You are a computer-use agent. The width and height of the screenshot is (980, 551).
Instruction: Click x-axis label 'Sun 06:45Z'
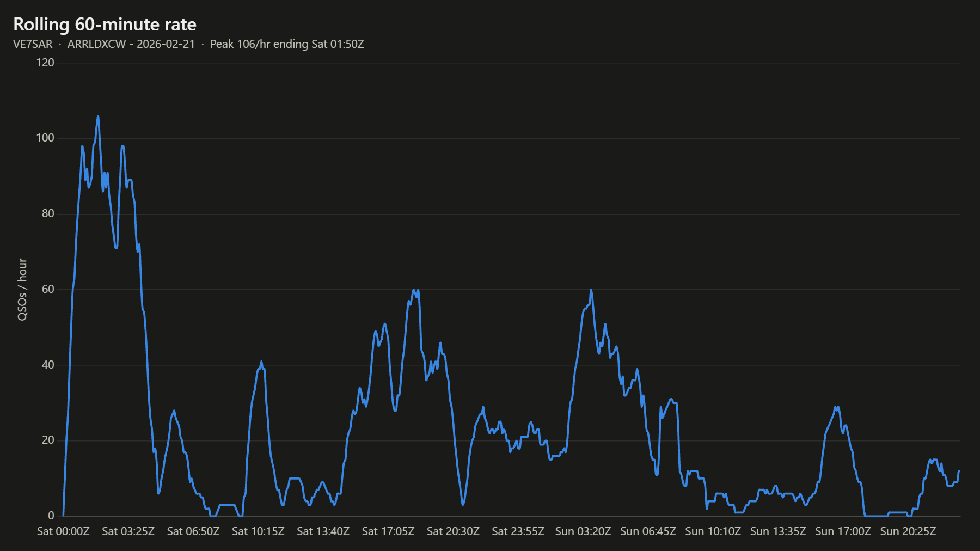pyautogui.click(x=648, y=531)
